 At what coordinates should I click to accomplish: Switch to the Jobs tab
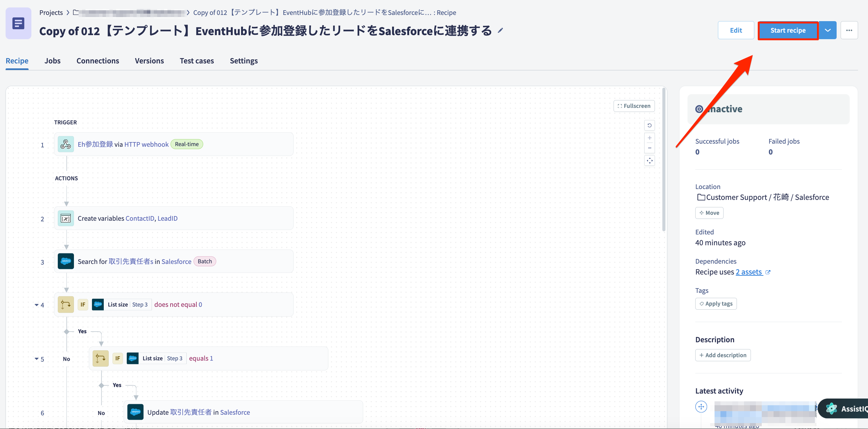tap(52, 61)
